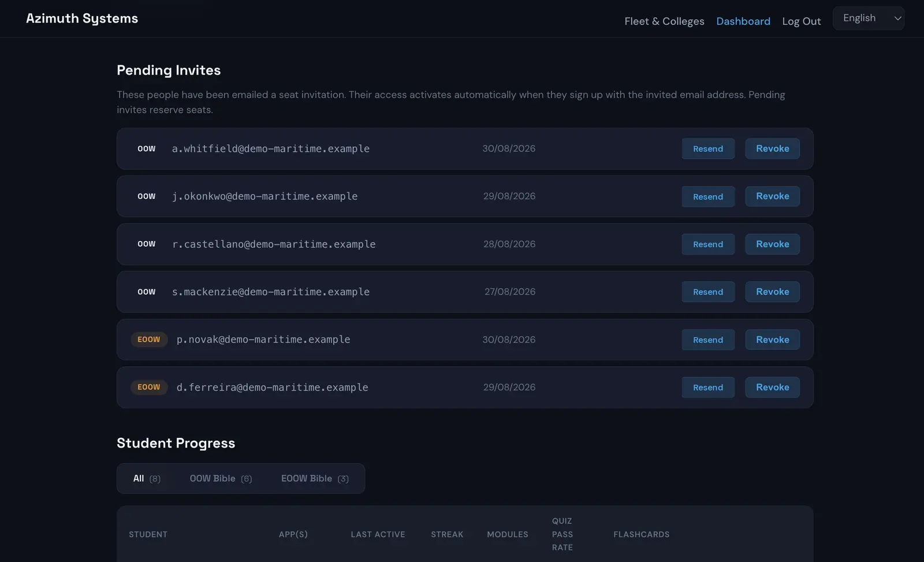Image resolution: width=924 pixels, height=562 pixels.
Task: Click the Student Progress heading
Action: 176,443
